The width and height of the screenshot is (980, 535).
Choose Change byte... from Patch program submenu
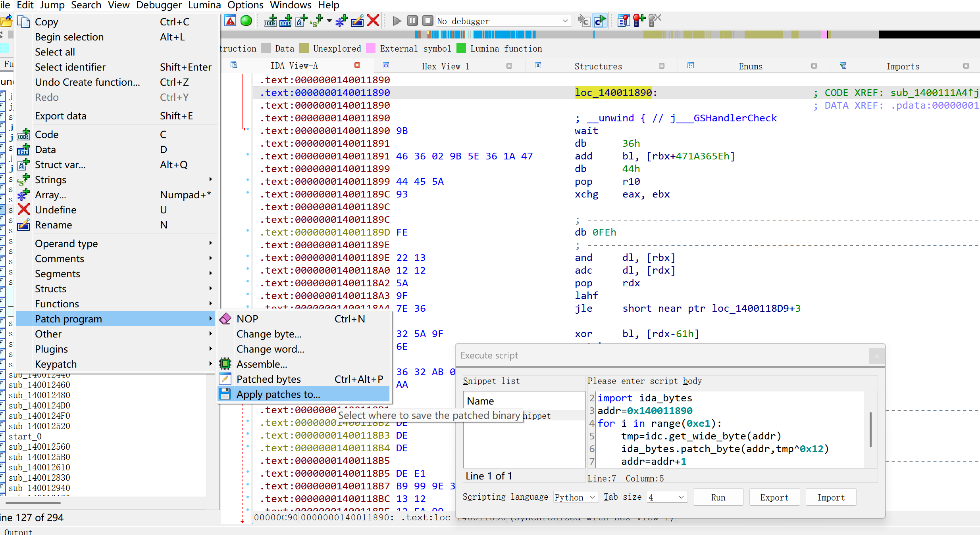(x=269, y=334)
